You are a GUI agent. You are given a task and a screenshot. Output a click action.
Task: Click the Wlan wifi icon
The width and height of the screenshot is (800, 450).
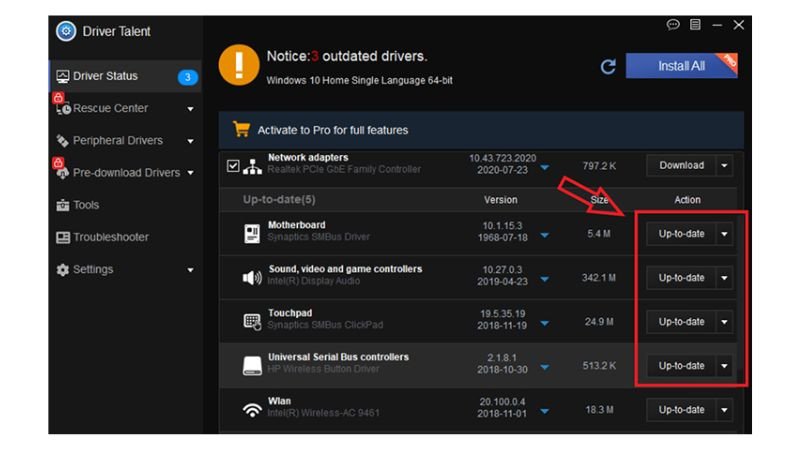(252, 410)
